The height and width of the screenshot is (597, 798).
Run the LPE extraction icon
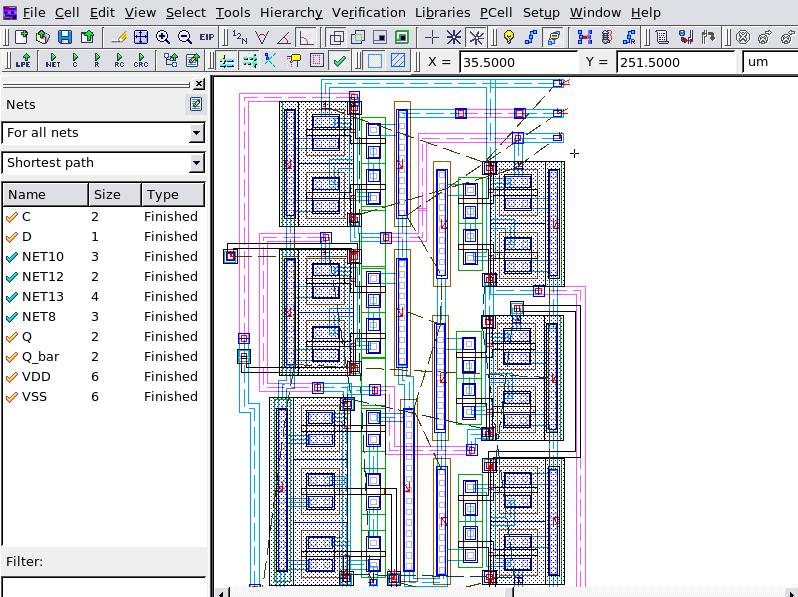[23, 61]
